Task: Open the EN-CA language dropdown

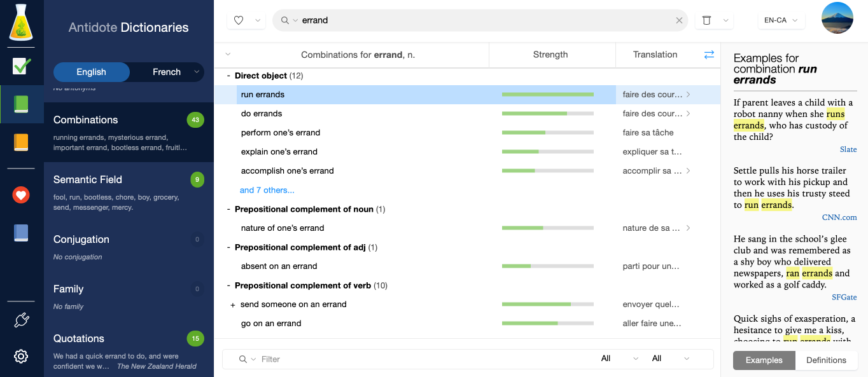Action: tap(781, 20)
